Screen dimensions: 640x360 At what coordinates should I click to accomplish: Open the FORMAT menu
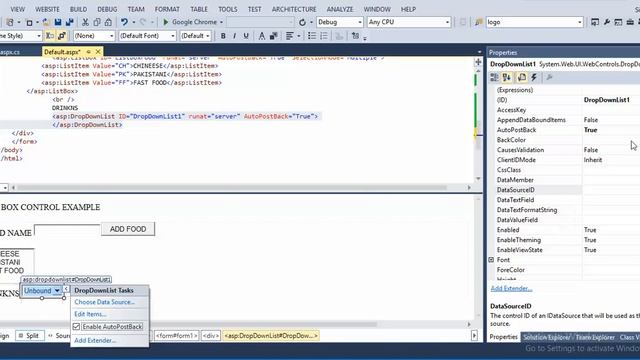coord(167,9)
